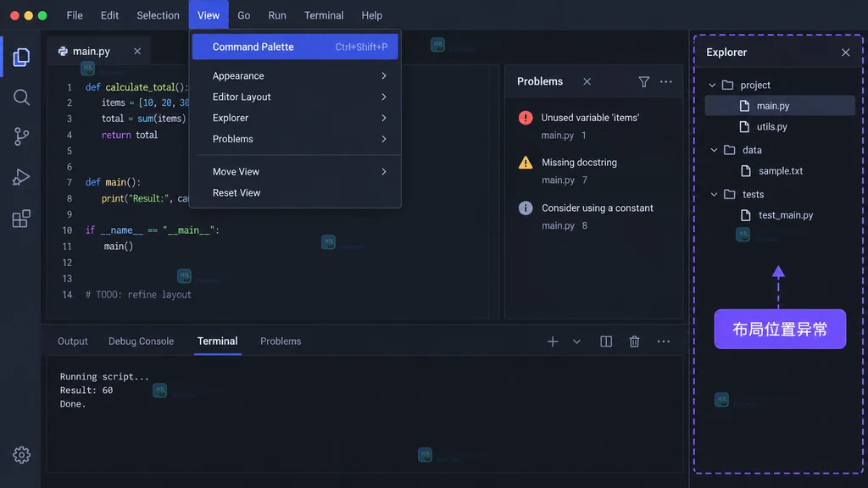Open sample.txt in Explorer tree
Viewport: 868px width, 488px height.
[x=780, y=171]
